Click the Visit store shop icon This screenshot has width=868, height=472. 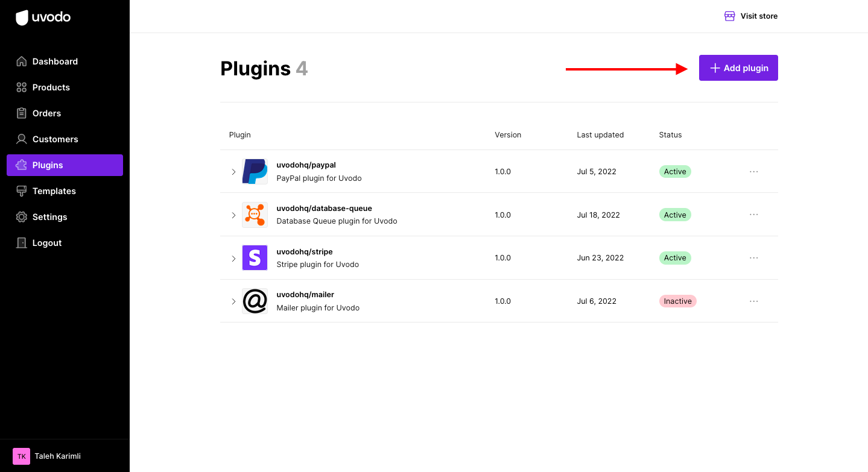tap(730, 16)
